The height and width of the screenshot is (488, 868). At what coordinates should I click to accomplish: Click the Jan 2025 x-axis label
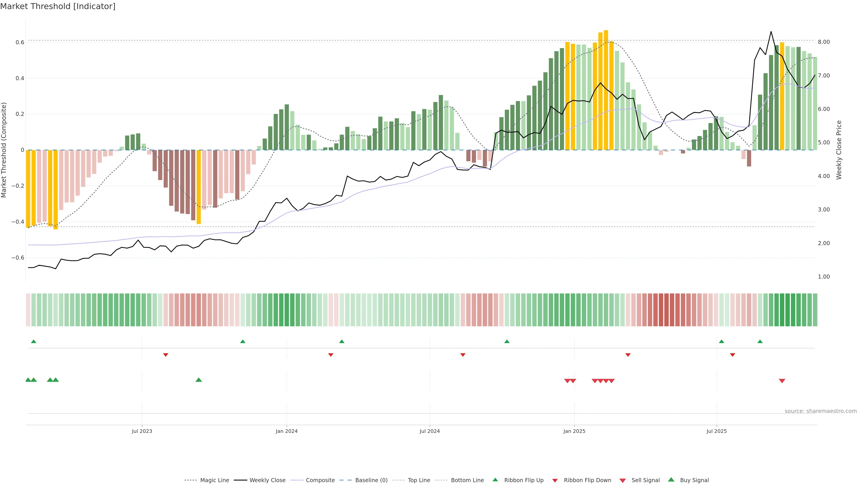(x=574, y=431)
